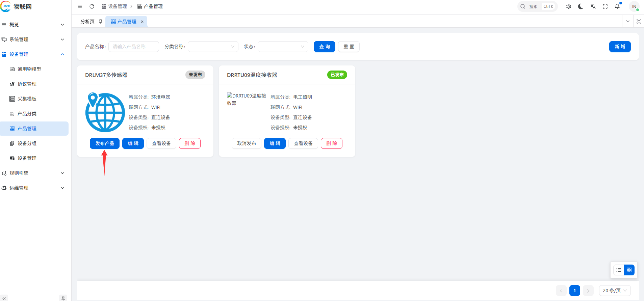Click the 物联网 logo icon
The height and width of the screenshot is (301, 644).
6,6
